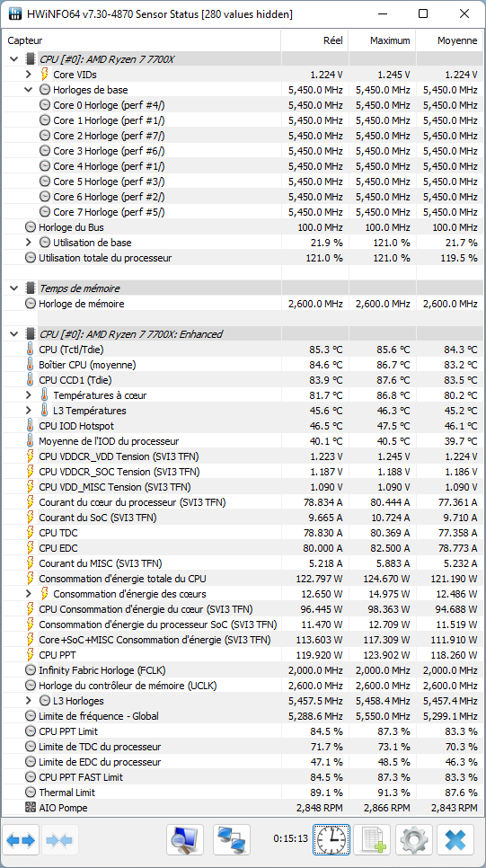The height and width of the screenshot is (868, 486).
Task: Click the CPU IOD Hotspot thermometer icon
Action: [x=30, y=426]
